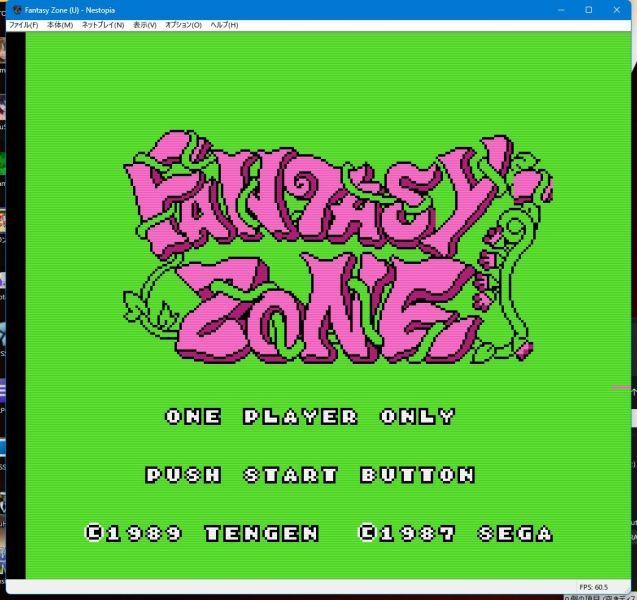
Task: Open the ネットプレイ(N) menu
Action: click(x=103, y=25)
